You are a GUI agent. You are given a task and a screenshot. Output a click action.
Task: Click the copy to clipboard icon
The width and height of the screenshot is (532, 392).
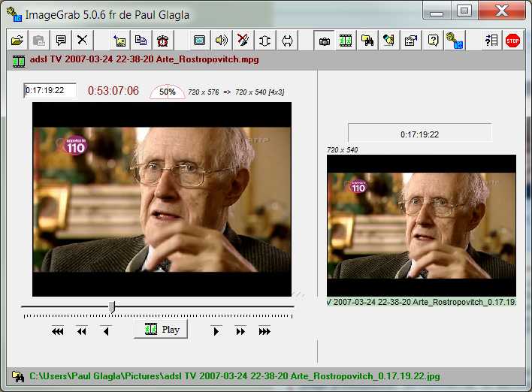click(x=141, y=41)
